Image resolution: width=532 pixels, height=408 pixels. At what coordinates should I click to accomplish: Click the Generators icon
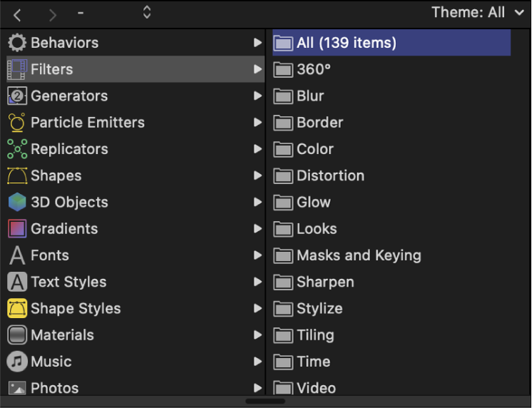(x=17, y=96)
